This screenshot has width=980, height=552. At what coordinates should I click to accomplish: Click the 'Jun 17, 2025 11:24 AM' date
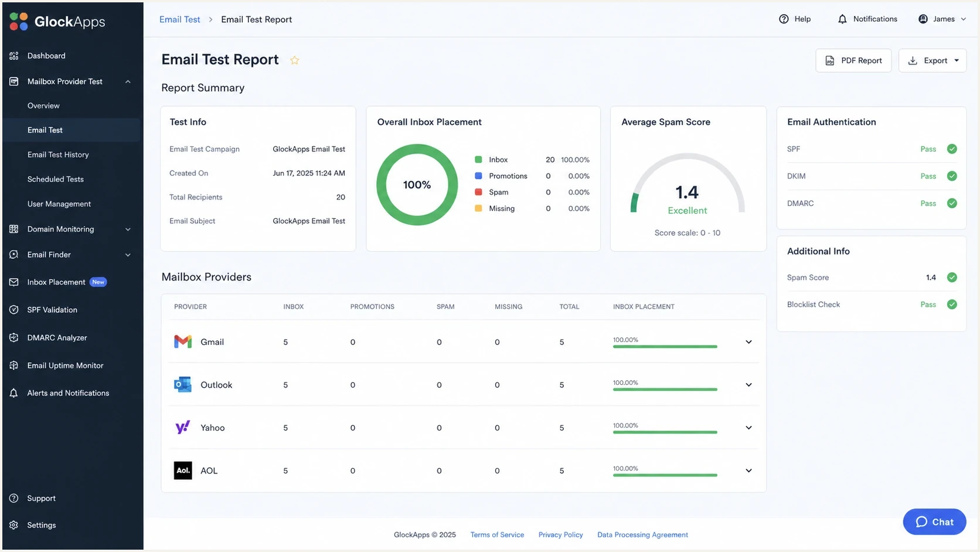[309, 173]
